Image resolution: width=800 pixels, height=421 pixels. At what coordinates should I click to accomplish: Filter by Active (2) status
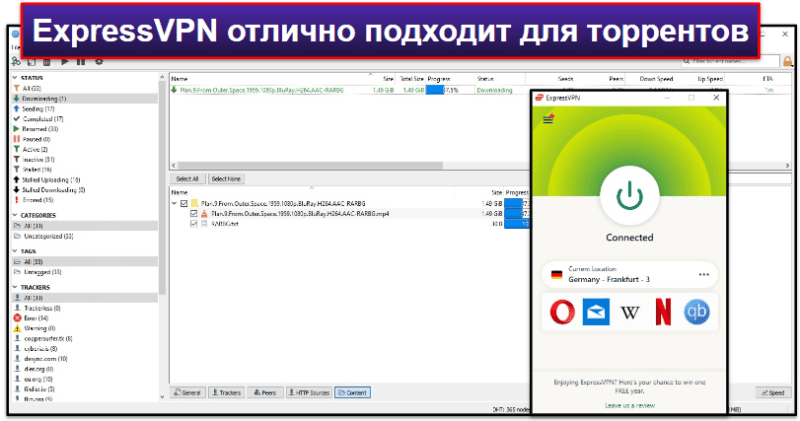pos(84,149)
